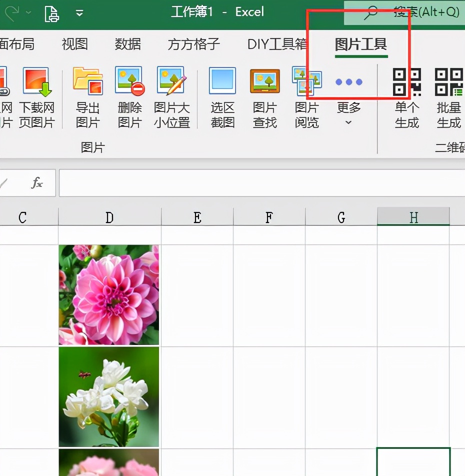The height and width of the screenshot is (476, 465).
Task: Select the pink dahlia flower image
Action: pos(108,294)
